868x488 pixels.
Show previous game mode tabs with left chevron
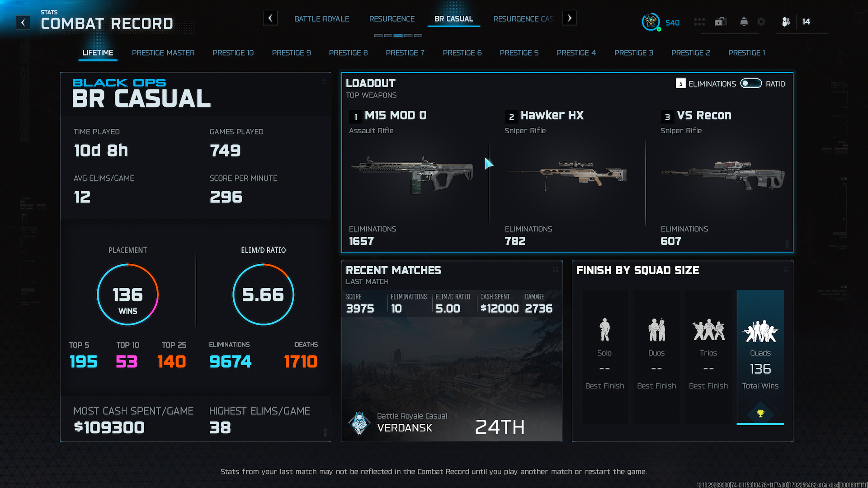(x=270, y=18)
